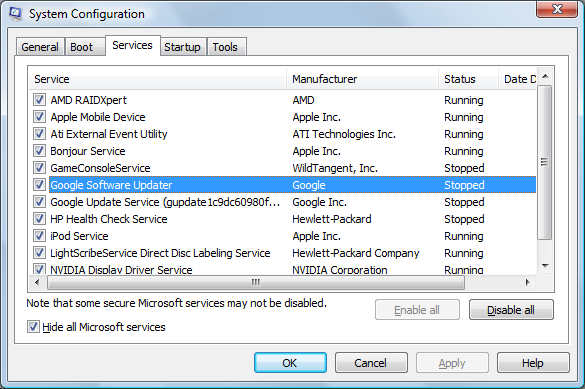Select the HP Health Check Service row
The width and height of the screenshot is (585, 389).
283,219
